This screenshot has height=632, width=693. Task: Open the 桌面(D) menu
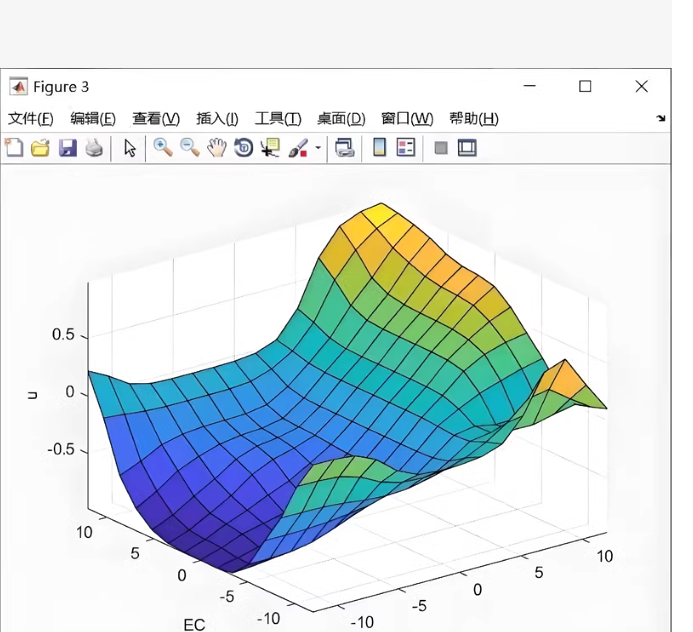pos(341,118)
